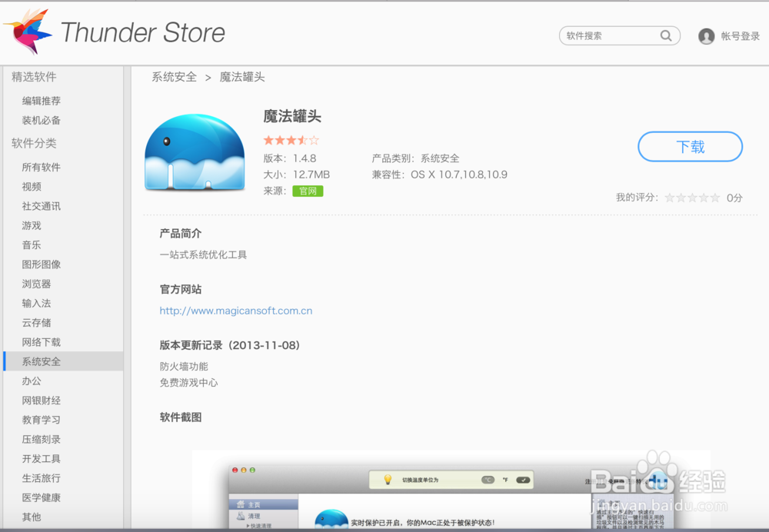Image resolution: width=769 pixels, height=532 pixels.
Task: Click the 软件分类 section heading
Action: coord(34,143)
